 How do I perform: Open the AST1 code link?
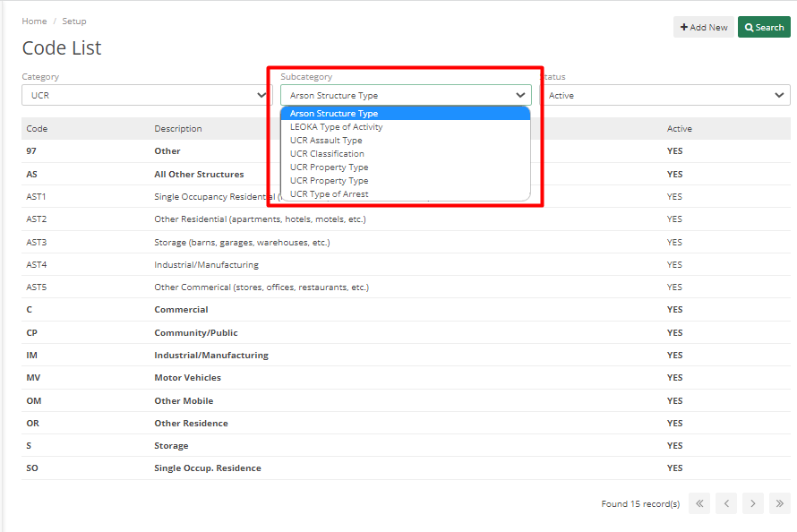point(34,196)
